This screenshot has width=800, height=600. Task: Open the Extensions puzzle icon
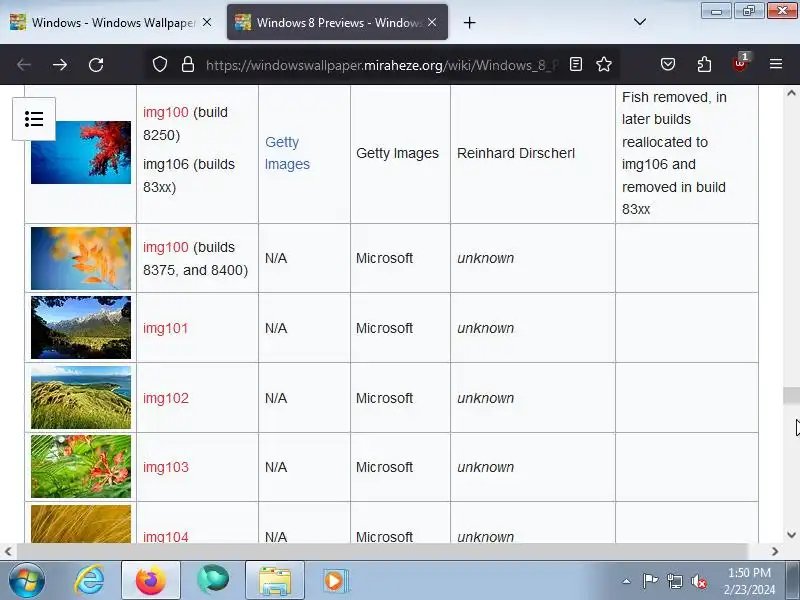point(704,64)
